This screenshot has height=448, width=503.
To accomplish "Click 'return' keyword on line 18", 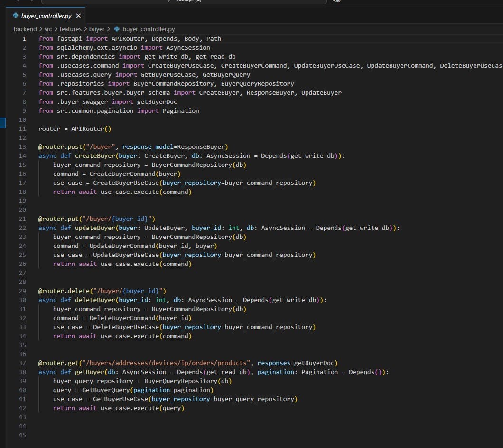I will click(x=64, y=192).
